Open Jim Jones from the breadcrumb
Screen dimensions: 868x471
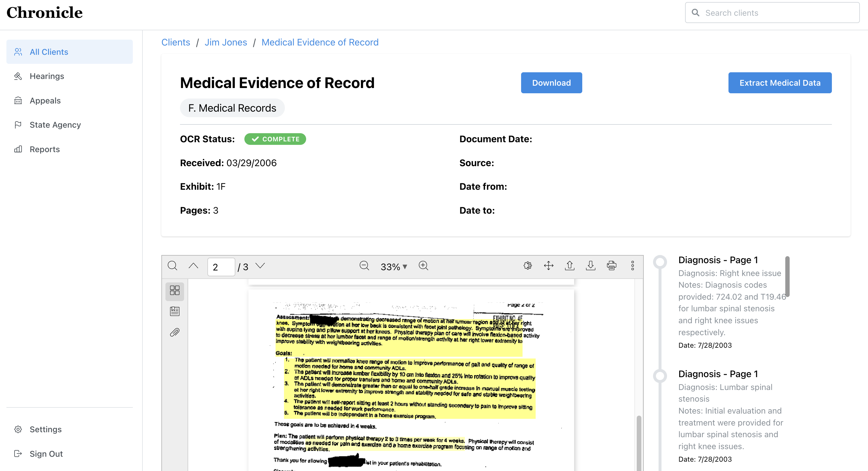coord(226,42)
